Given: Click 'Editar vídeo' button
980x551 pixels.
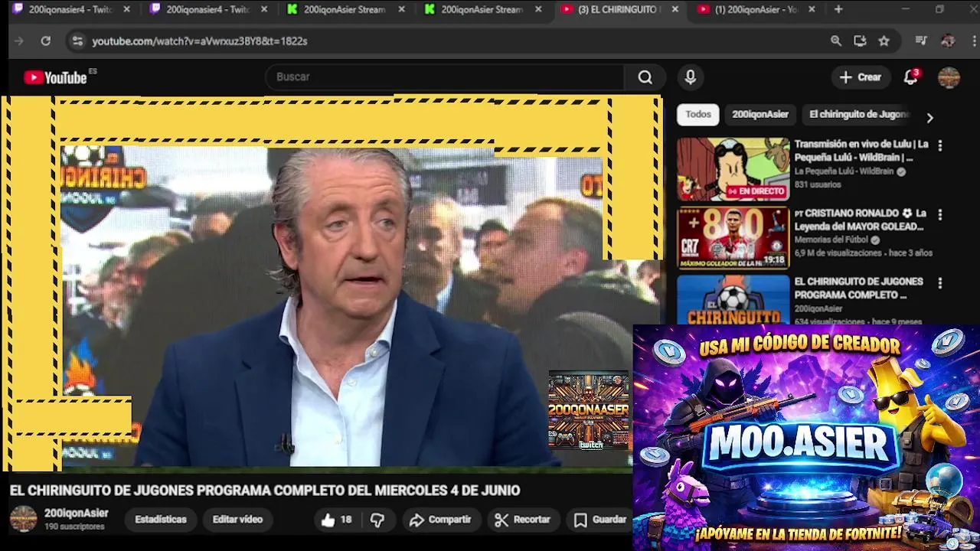Looking at the screenshot, I should coord(237,519).
